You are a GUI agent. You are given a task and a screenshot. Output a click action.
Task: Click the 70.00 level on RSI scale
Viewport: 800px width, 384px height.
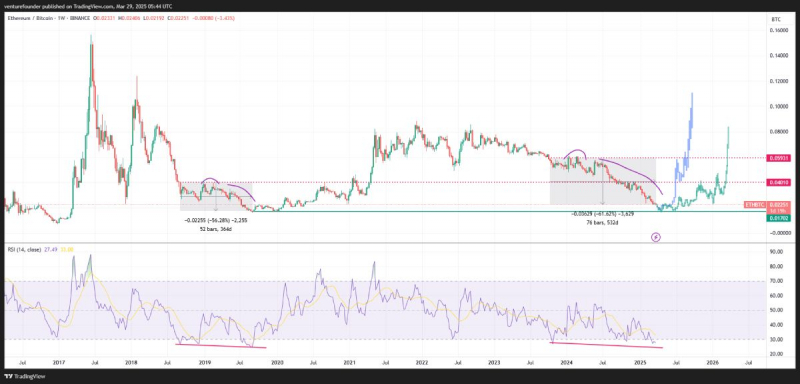click(777, 281)
